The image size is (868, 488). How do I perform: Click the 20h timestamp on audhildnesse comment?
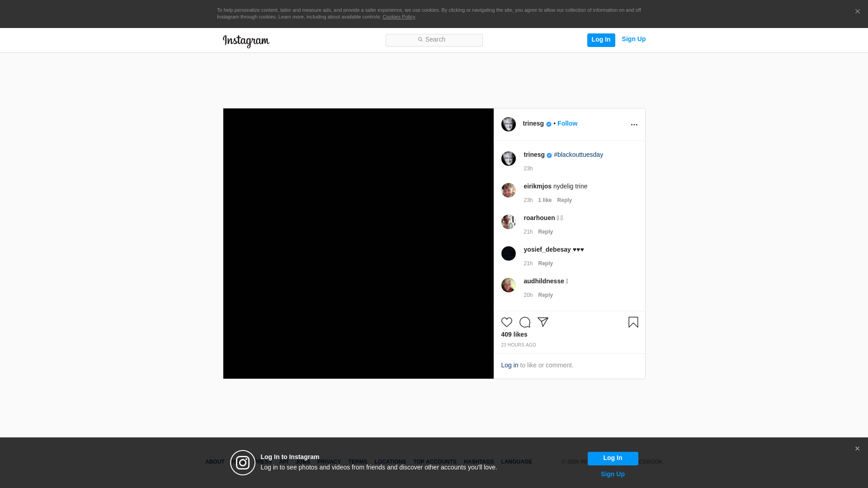(x=528, y=295)
